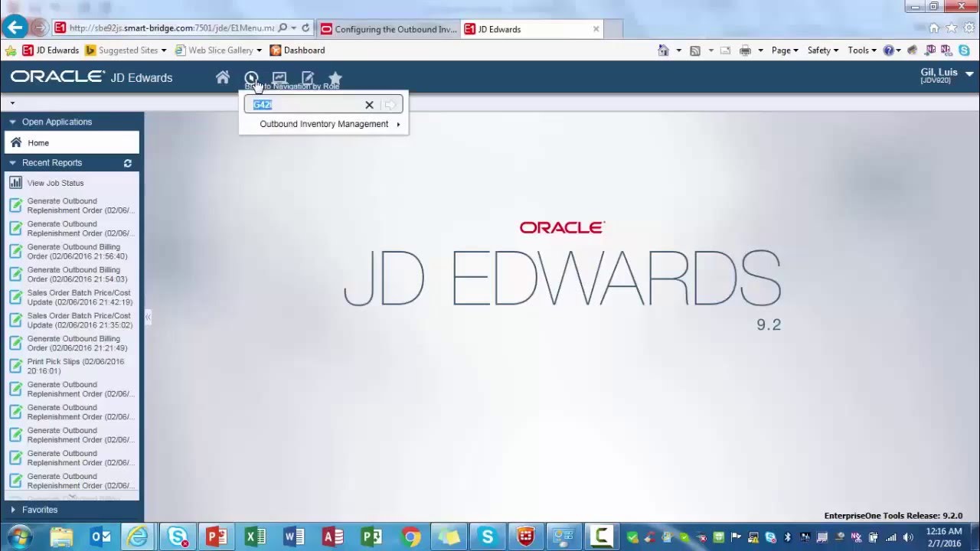This screenshot has width=980, height=551.
Task: Click the browser address bar URL
Action: click(x=171, y=28)
